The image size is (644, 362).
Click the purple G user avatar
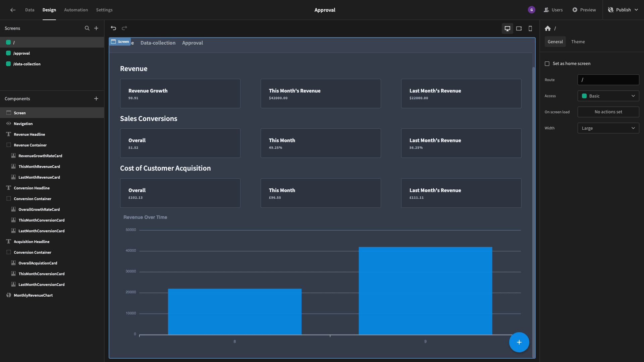pos(532,10)
